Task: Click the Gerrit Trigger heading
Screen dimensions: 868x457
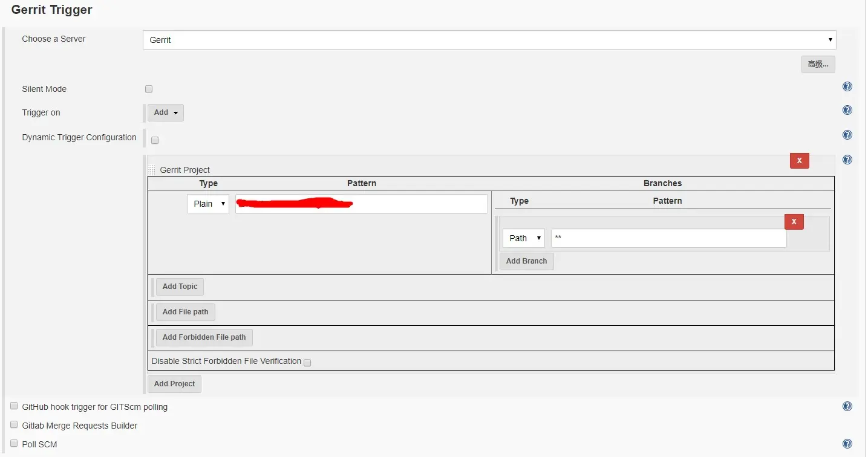Action: [x=52, y=10]
